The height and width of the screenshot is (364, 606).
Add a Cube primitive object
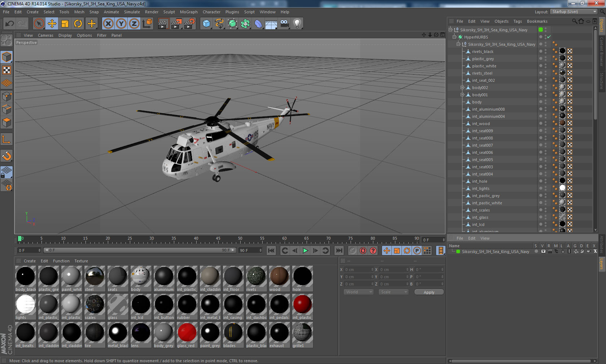click(x=206, y=24)
